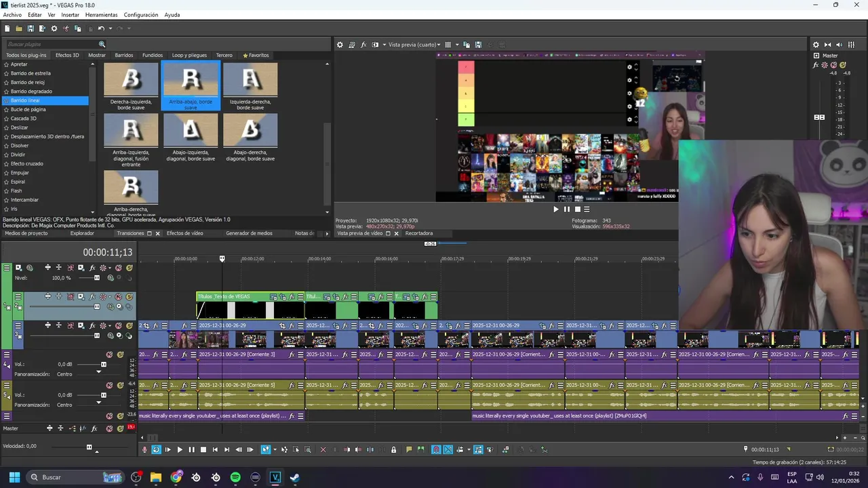Open track motion on video track 3
This screenshot has height=488, width=868.
tap(81, 326)
